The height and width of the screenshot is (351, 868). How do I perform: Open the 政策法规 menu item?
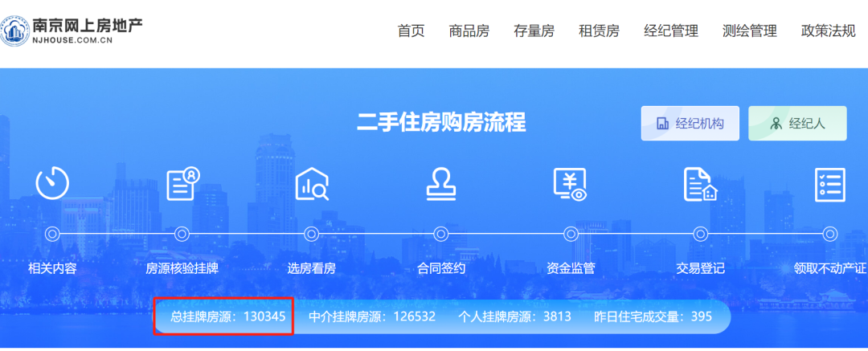(x=828, y=31)
